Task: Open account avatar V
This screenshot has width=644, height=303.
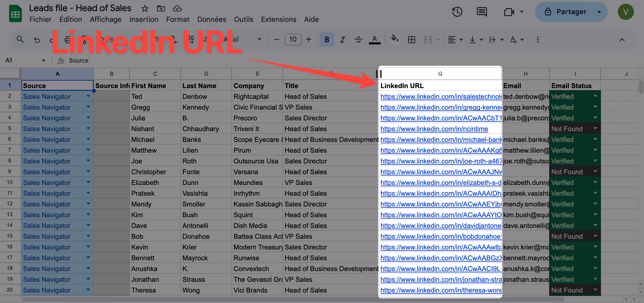Action: pos(626,12)
